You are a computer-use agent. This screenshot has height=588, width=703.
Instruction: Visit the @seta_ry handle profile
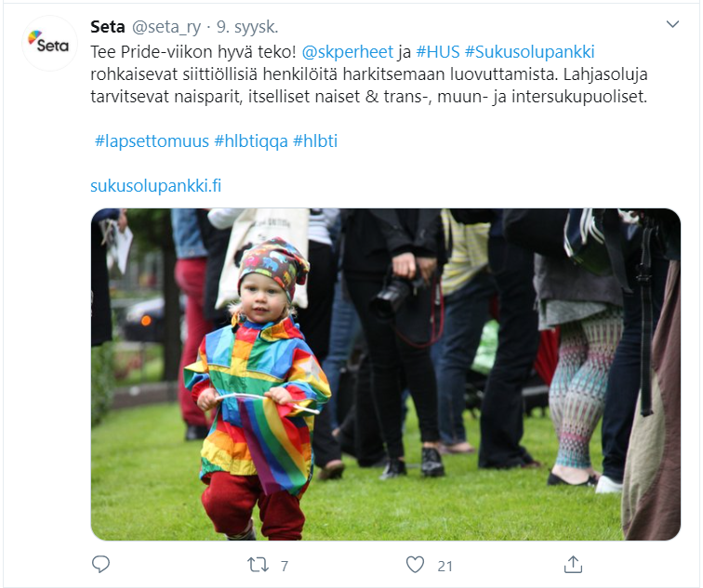pos(166,27)
